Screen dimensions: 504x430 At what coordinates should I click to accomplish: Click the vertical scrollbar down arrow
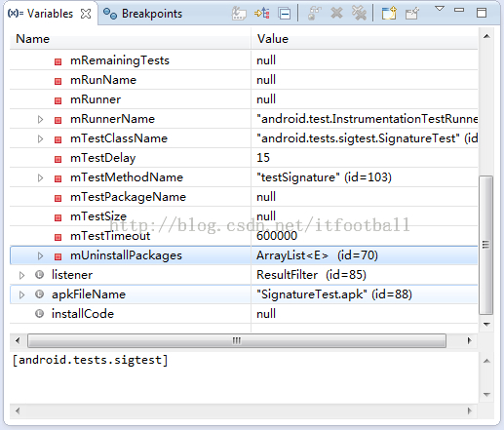(486, 324)
